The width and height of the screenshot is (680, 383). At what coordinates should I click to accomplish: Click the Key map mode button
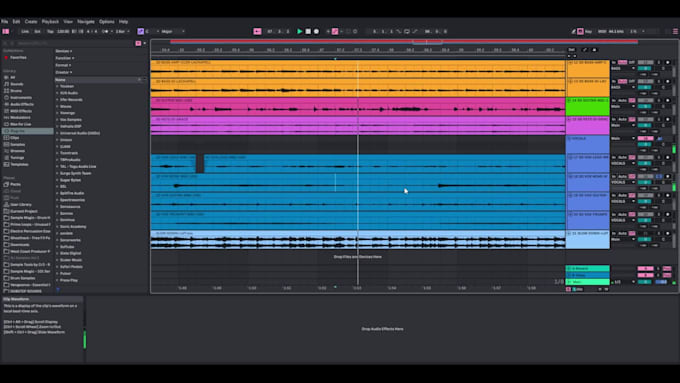coord(588,31)
